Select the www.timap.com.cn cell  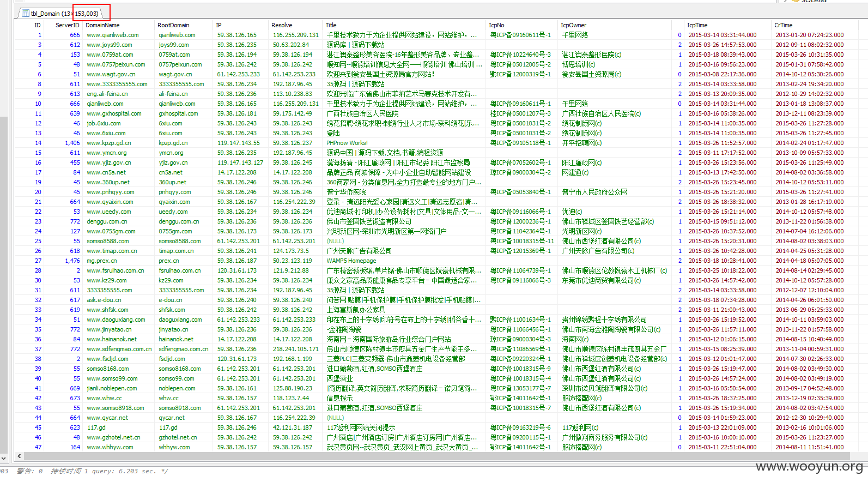(x=112, y=251)
